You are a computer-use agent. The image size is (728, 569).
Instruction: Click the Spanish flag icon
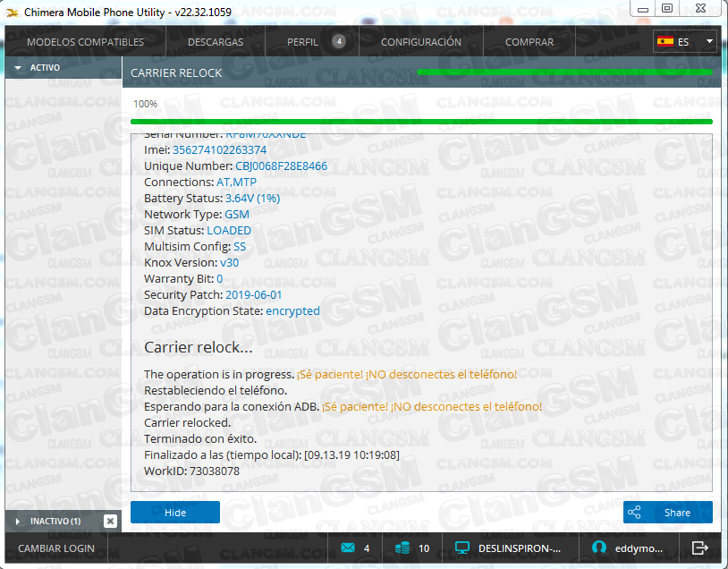click(665, 41)
